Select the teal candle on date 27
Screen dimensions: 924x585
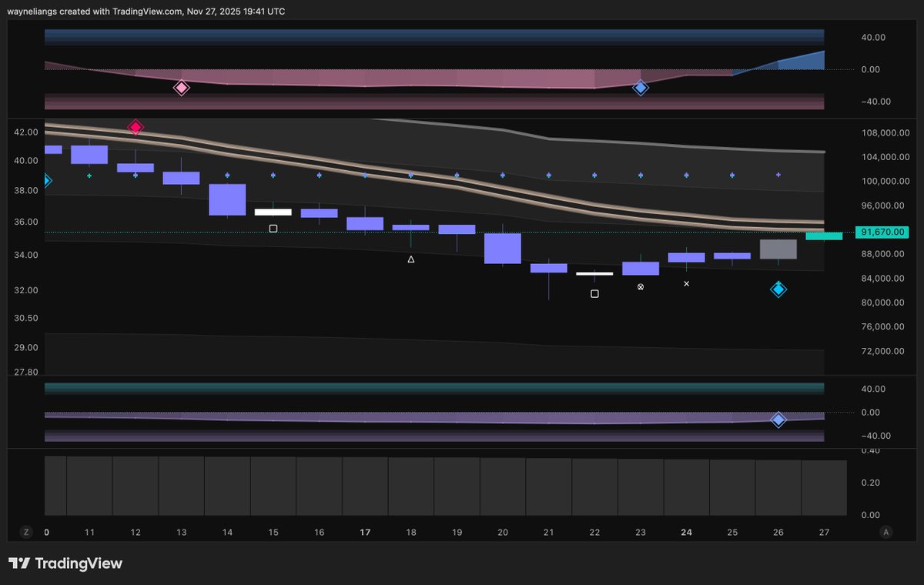(824, 236)
